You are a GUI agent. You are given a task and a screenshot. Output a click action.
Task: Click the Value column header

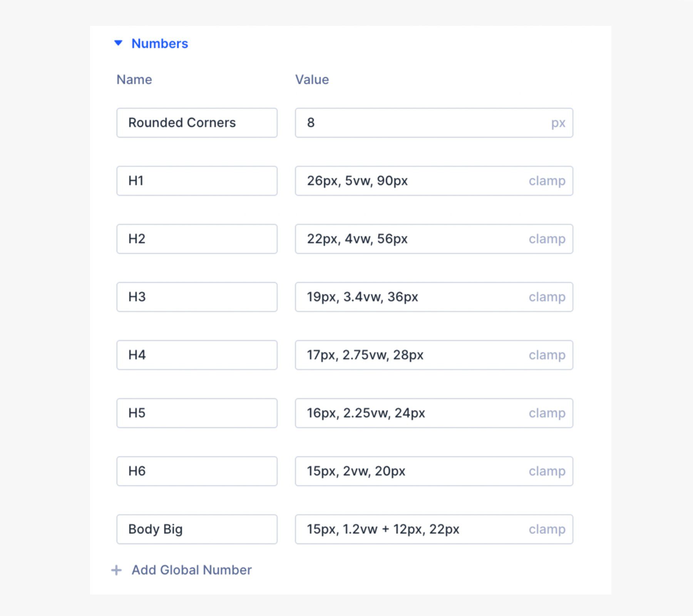click(311, 80)
